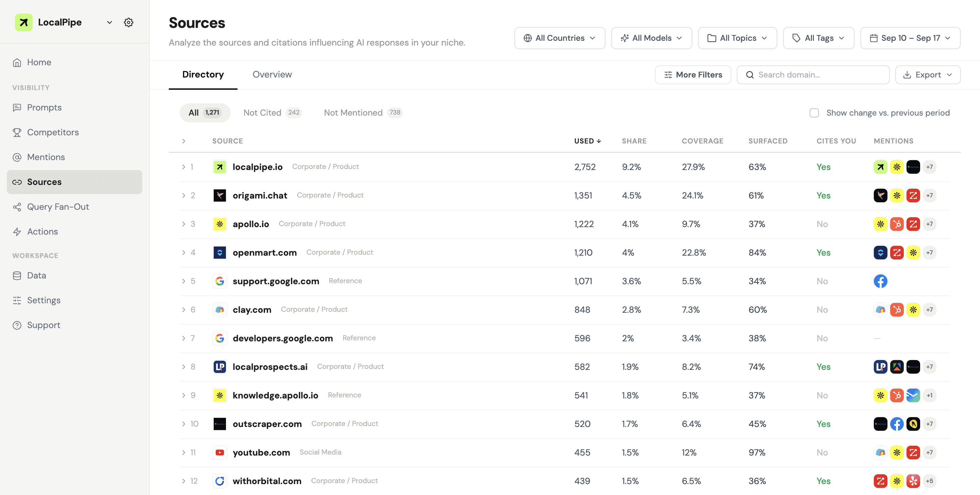Click the developers.google.com Google icon
The height and width of the screenshot is (495, 980).
click(x=219, y=338)
